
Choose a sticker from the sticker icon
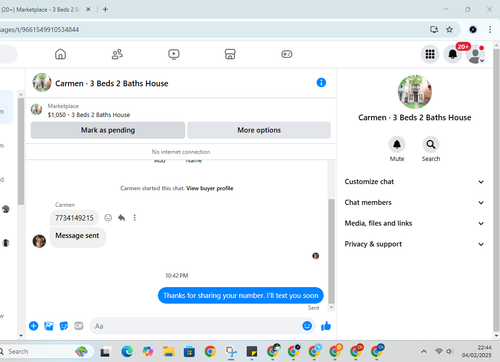click(x=64, y=326)
